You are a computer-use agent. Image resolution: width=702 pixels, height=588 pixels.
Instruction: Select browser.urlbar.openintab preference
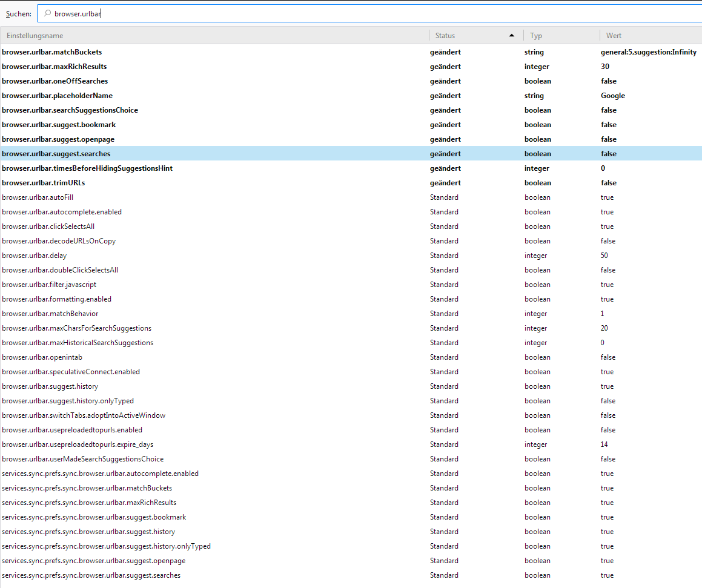[351, 357]
